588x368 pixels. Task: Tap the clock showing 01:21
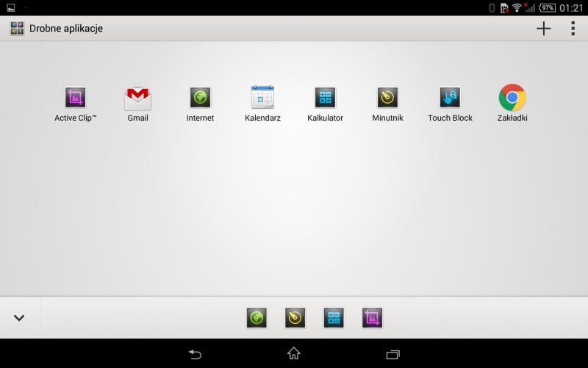click(571, 8)
